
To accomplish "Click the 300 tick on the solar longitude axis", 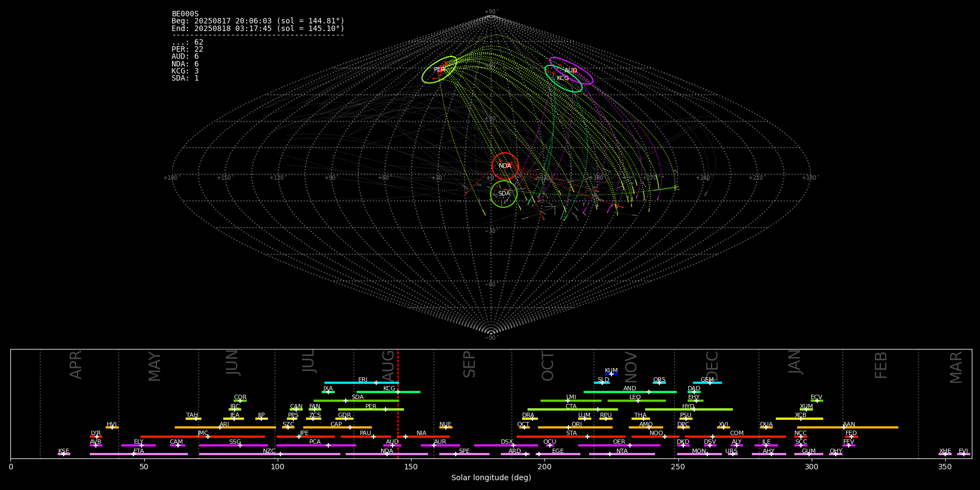I will tap(811, 467).
